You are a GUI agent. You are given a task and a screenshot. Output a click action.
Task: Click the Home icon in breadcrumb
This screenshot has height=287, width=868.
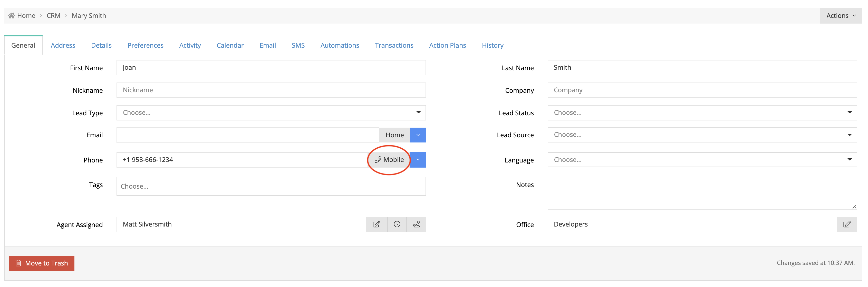[x=12, y=15]
